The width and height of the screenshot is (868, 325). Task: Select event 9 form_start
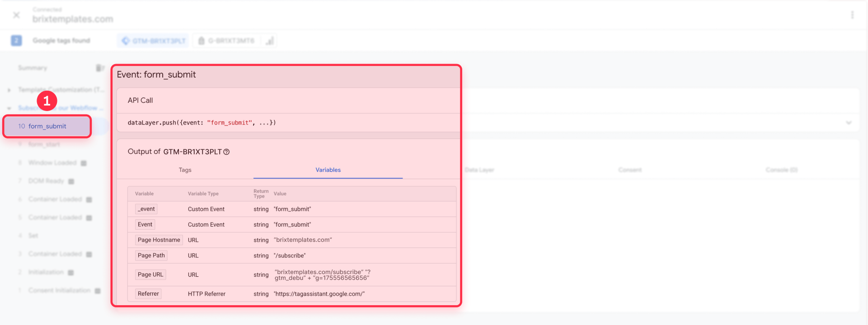(x=44, y=144)
